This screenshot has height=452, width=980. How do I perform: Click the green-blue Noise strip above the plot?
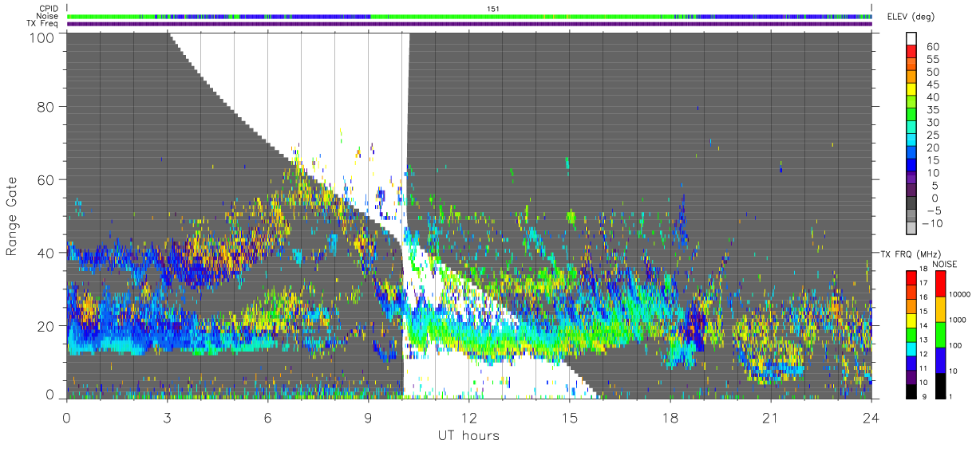point(469,16)
